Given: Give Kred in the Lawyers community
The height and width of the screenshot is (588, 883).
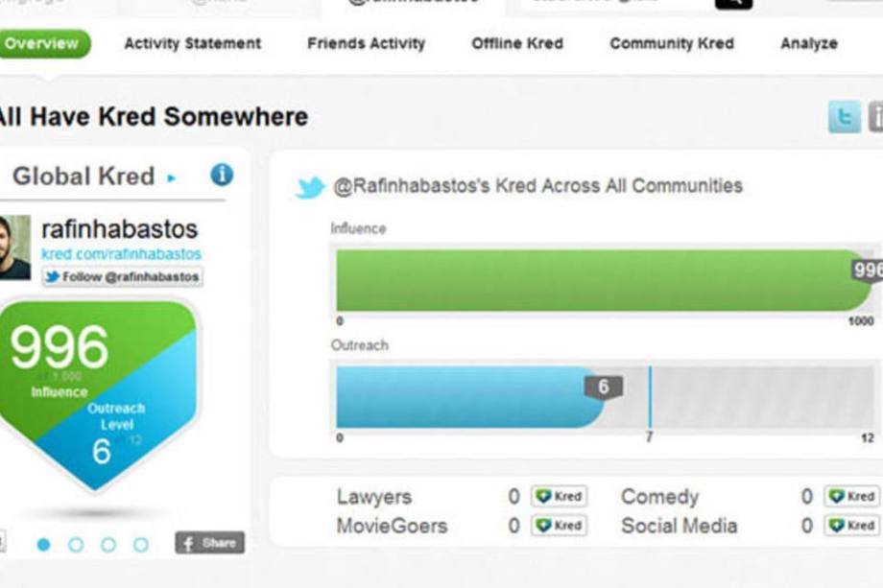Looking at the screenshot, I should pos(560,496).
